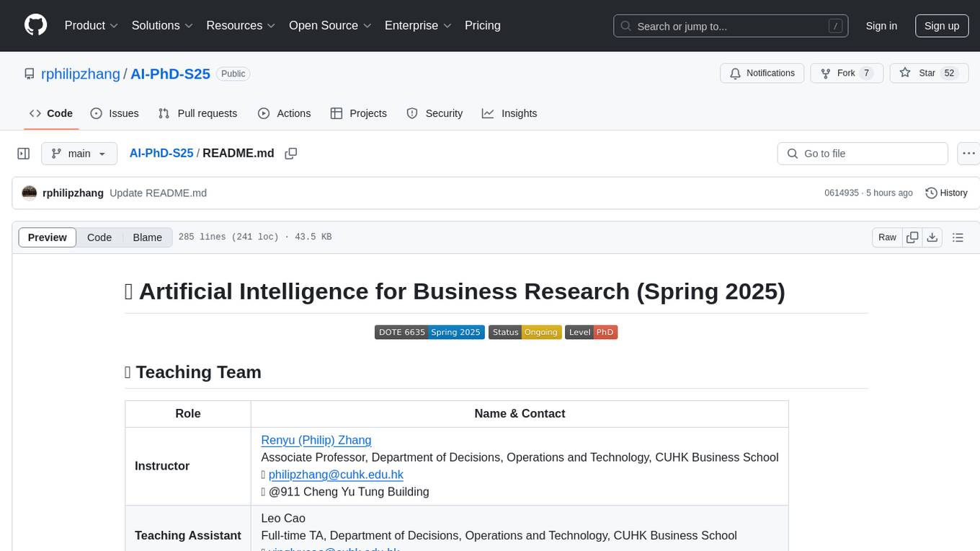Click the Leo Cao name text
Screen dimensions: 980x551
click(x=283, y=518)
